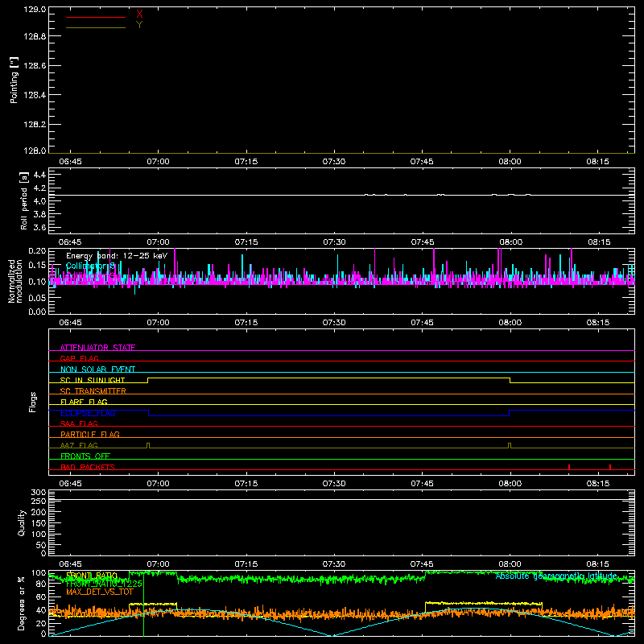Click the FRONTS_OFF label
This screenshot has height=644, width=644.
point(85,456)
